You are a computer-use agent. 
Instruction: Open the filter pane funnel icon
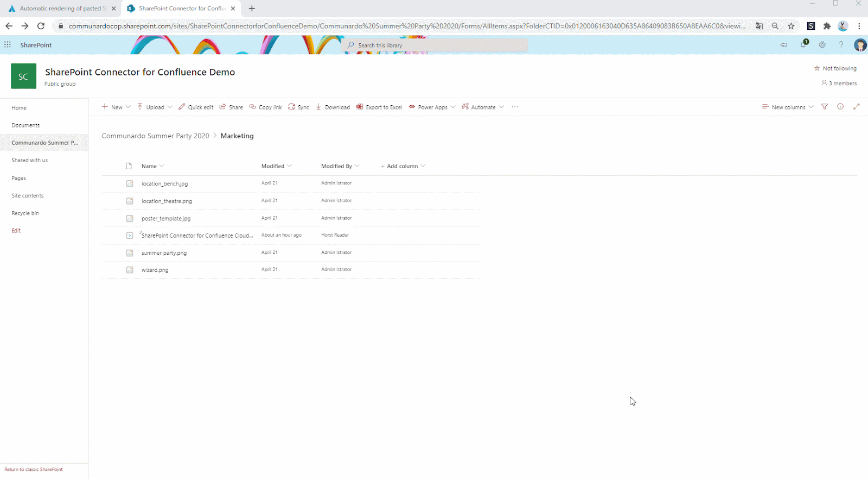tap(825, 107)
